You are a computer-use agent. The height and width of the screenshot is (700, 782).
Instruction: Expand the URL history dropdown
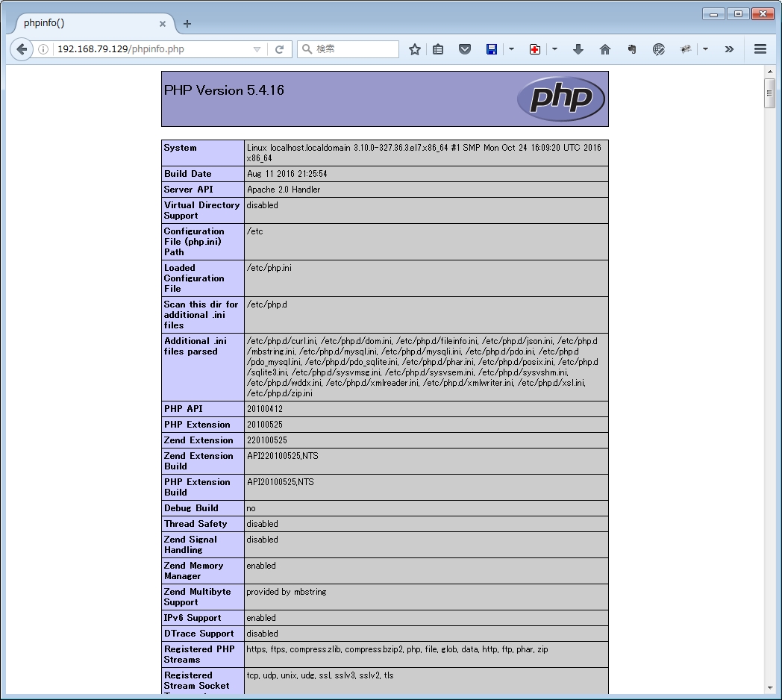click(x=257, y=49)
